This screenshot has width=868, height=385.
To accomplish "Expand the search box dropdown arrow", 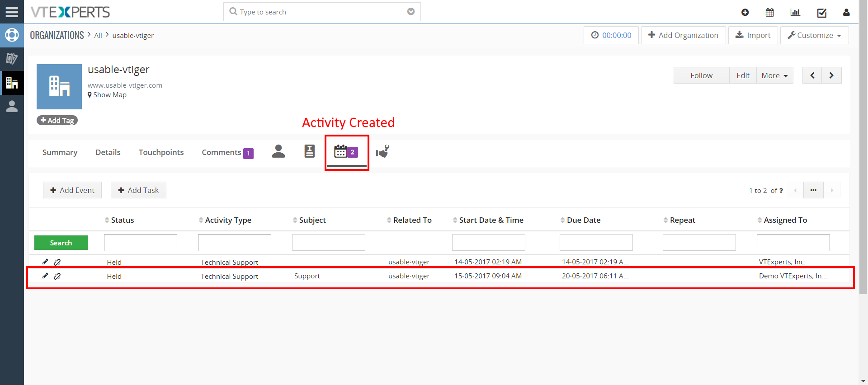I will pos(411,12).
